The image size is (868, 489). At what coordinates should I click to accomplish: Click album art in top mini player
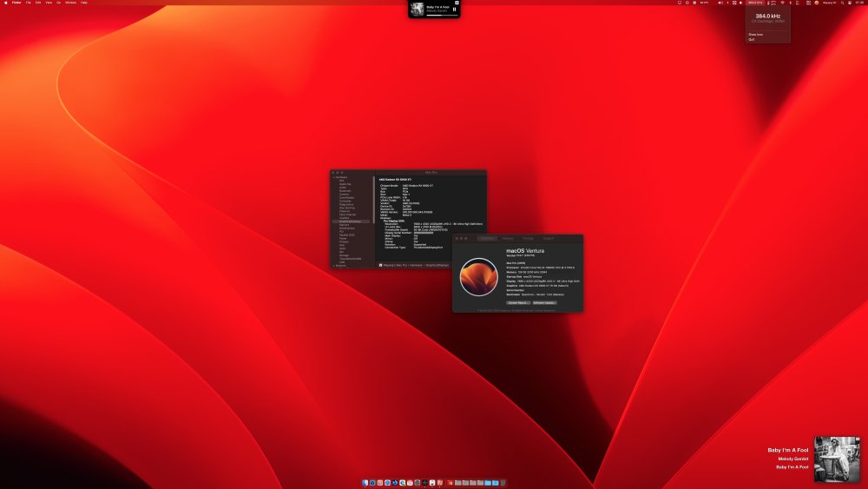[417, 9]
